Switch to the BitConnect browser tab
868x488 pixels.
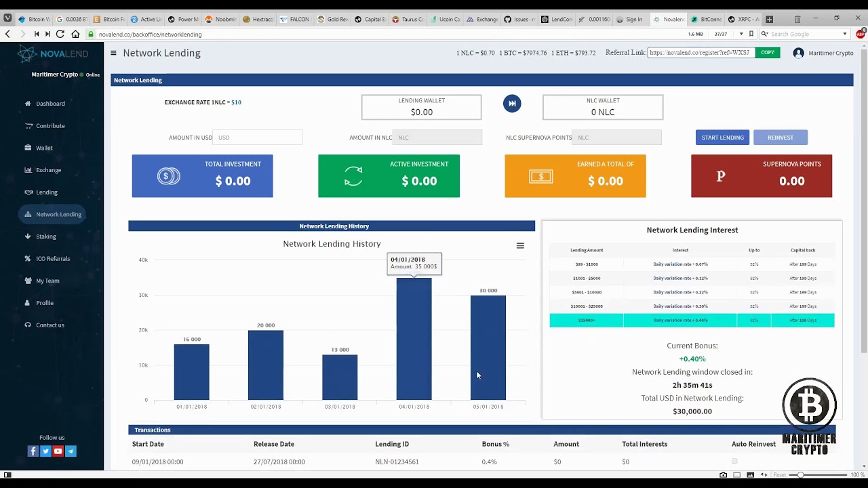tap(706, 20)
